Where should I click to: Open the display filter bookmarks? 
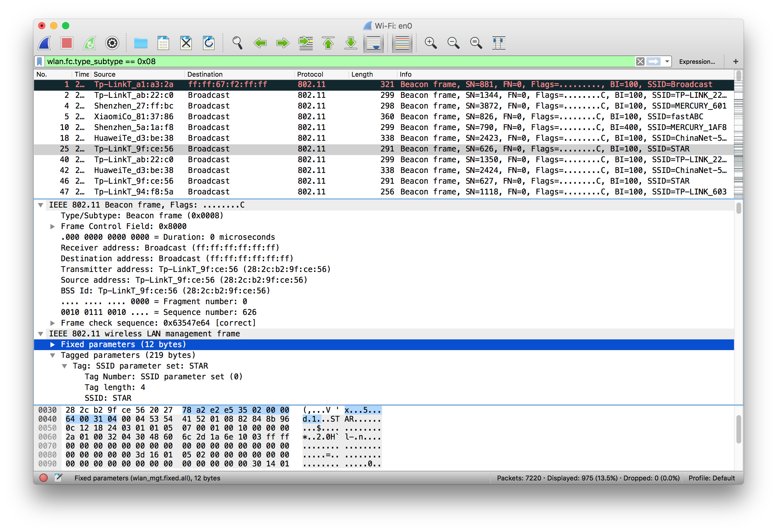pos(39,61)
